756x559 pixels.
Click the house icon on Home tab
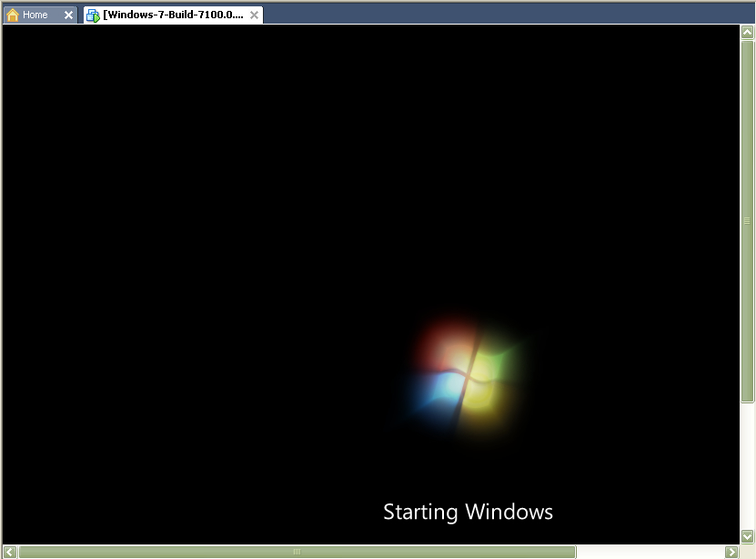click(13, 15)
